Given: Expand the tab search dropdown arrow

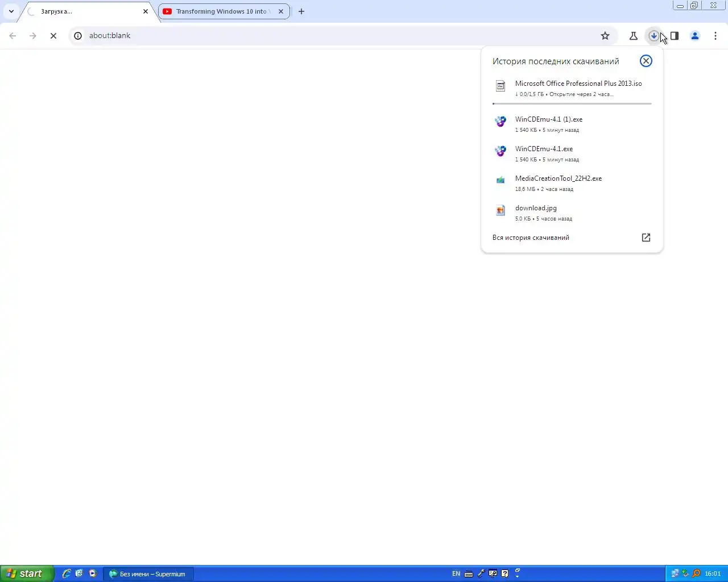Looking at the screenshot, I should click(11, 11).
